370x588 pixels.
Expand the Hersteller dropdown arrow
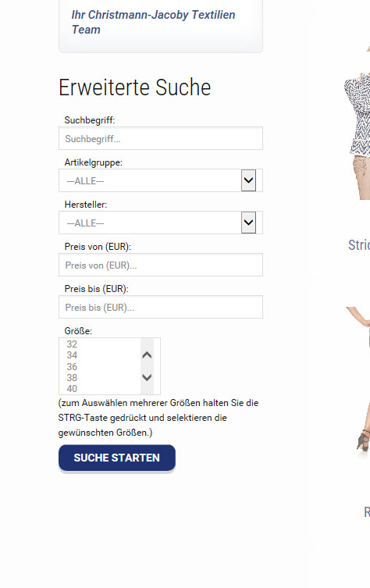pos(248,223)
